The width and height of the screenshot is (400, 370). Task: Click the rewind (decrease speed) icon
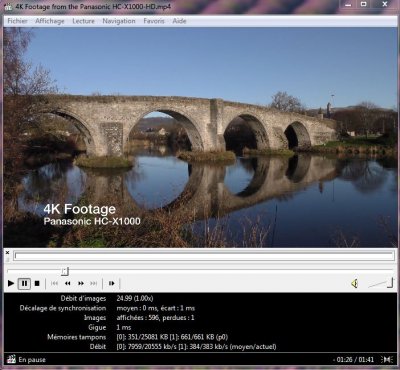(68, 283)
